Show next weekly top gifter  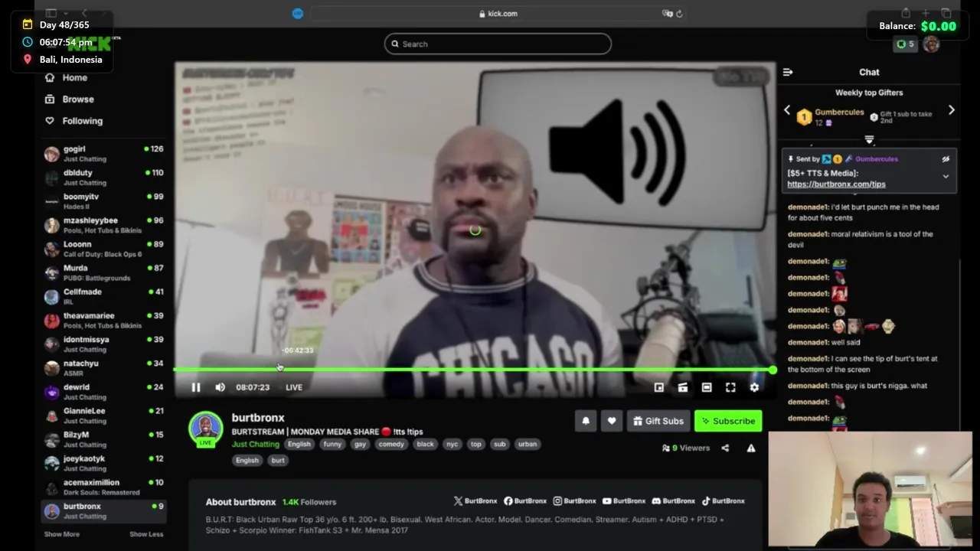952,110
